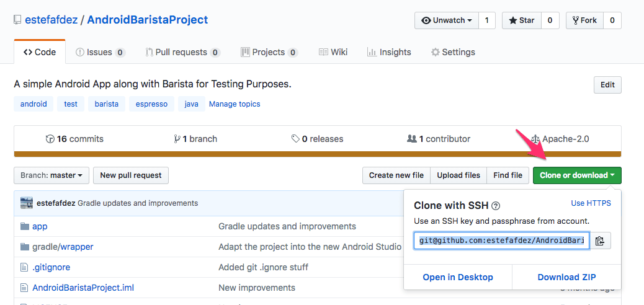This screenshot has width=644, height=305.
Task: Click the branch fork icon beside 1 branch
Action: tap(177, 139)
